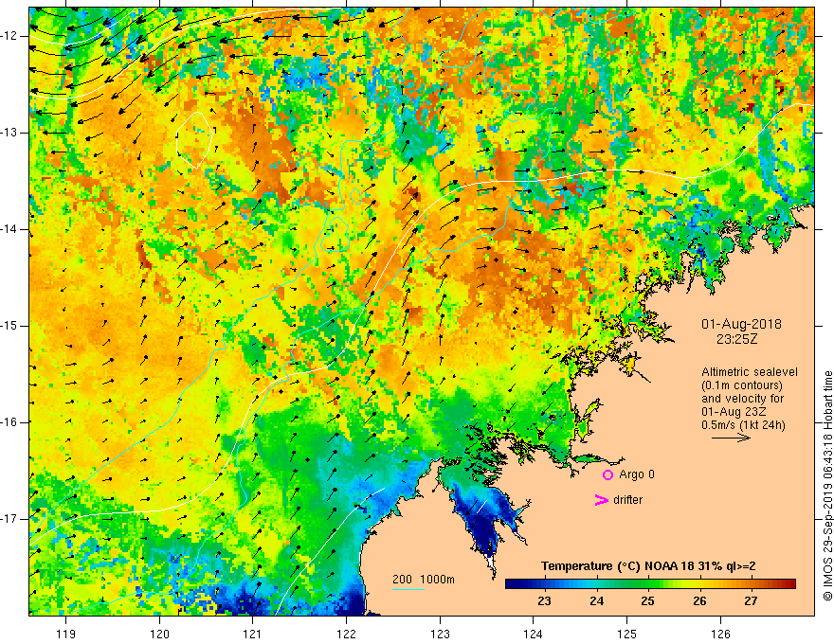The height and width of the screenshot is (644, 834).
Task: Click the latitude axis label '-17'
Action: click(x=10, y=519)
